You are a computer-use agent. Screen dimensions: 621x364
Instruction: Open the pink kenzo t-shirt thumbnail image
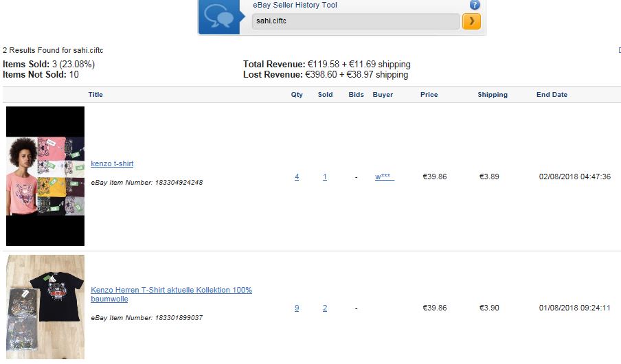[45, 176]
